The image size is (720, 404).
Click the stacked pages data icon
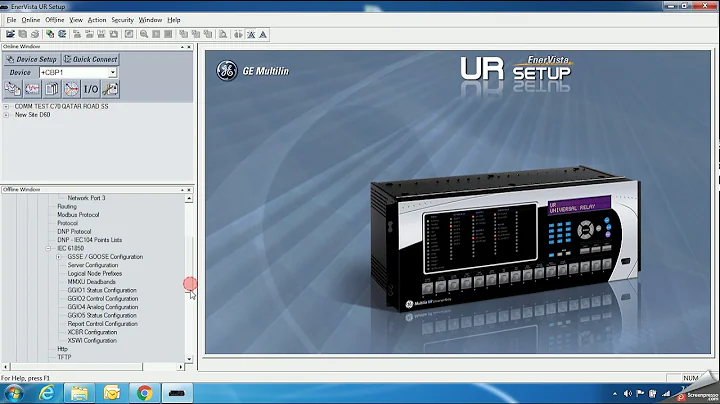(x=52, y=89)
